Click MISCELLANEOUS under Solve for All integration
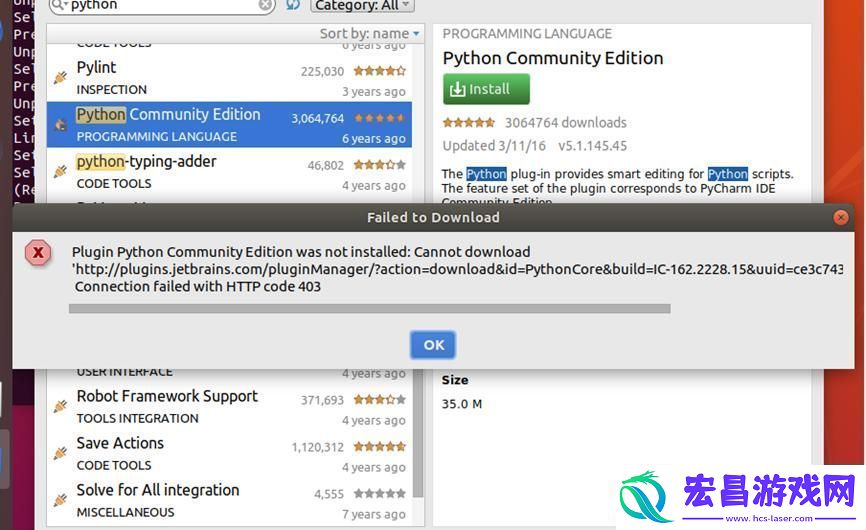 click(125, 512)
